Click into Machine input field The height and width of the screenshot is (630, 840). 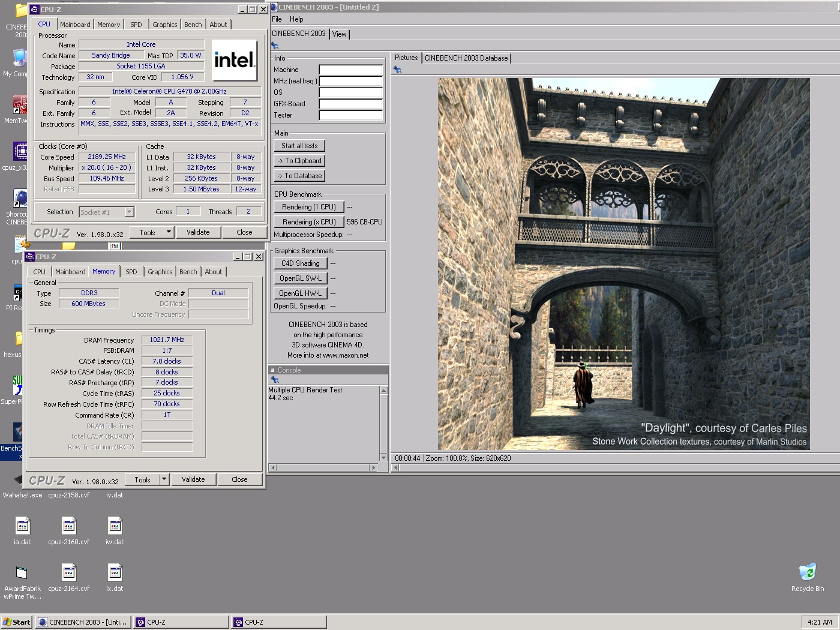click(x=351, y=70)
